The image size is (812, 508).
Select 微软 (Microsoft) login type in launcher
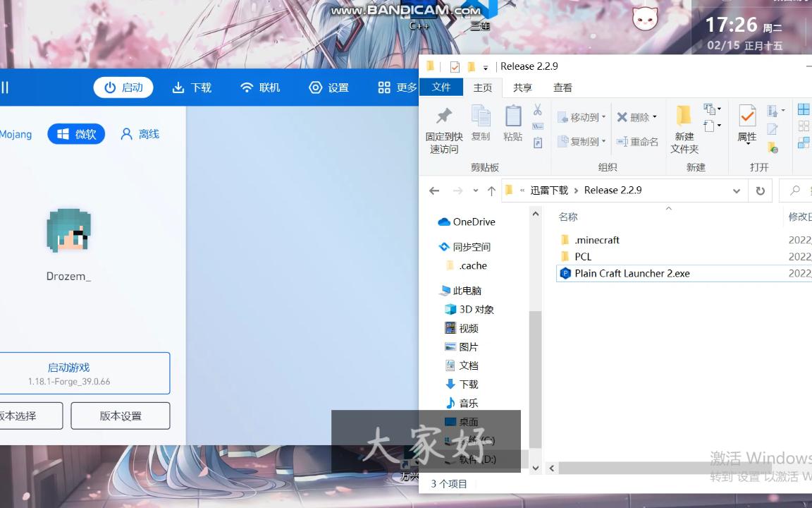tap(76, 134)
